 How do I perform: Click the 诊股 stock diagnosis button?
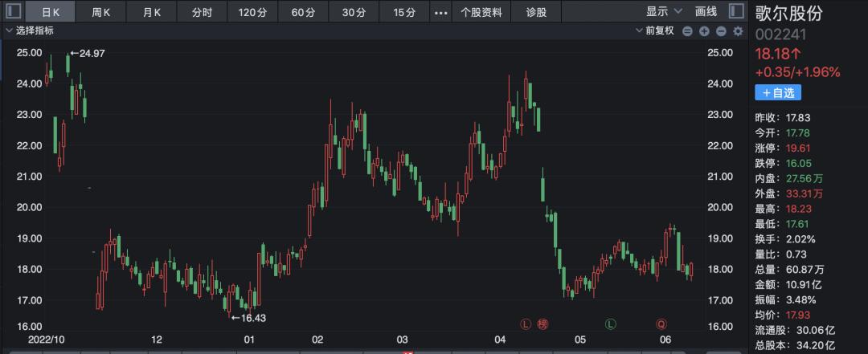536,13
